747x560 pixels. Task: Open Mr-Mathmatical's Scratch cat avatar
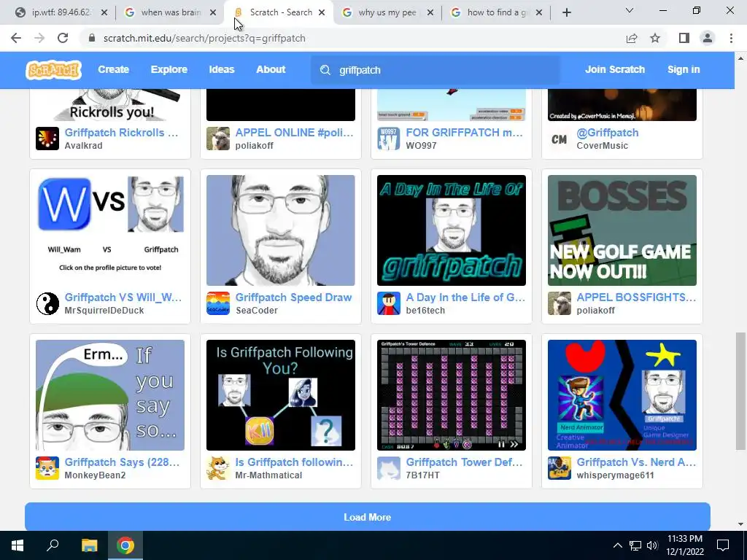coord(218,468)
